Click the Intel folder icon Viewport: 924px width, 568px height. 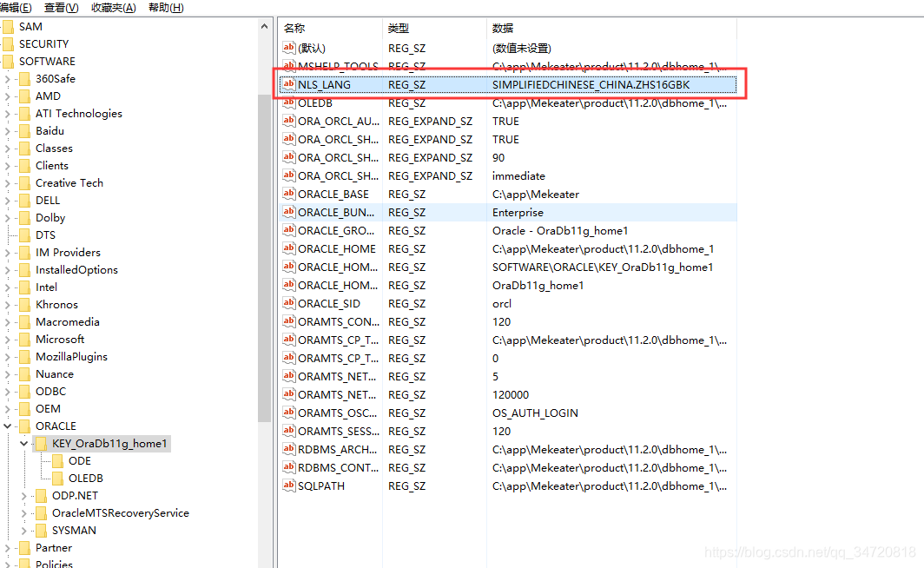(24, 287)
